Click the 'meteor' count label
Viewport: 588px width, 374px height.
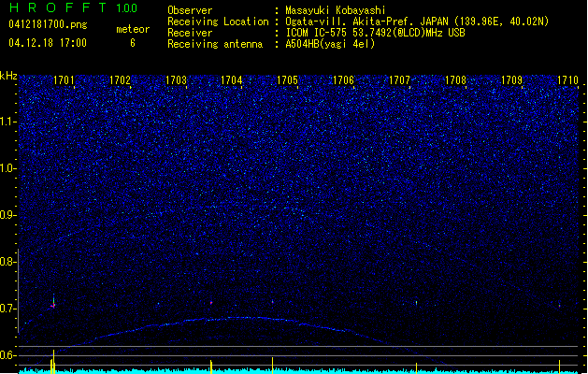(133, 29)
